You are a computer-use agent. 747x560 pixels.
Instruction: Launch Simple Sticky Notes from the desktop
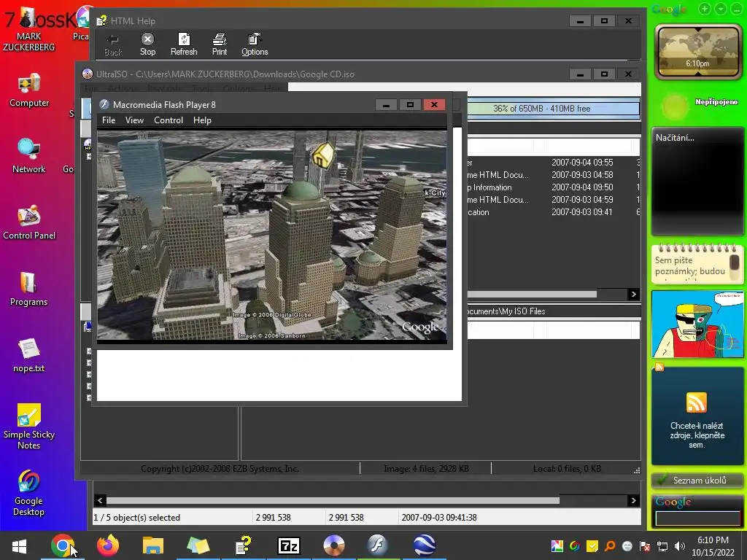coord(29,427)
